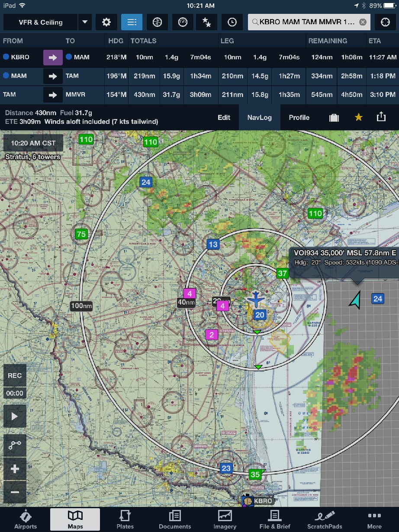
Task: Zoom in with the plus button
Action: (15, 469)
